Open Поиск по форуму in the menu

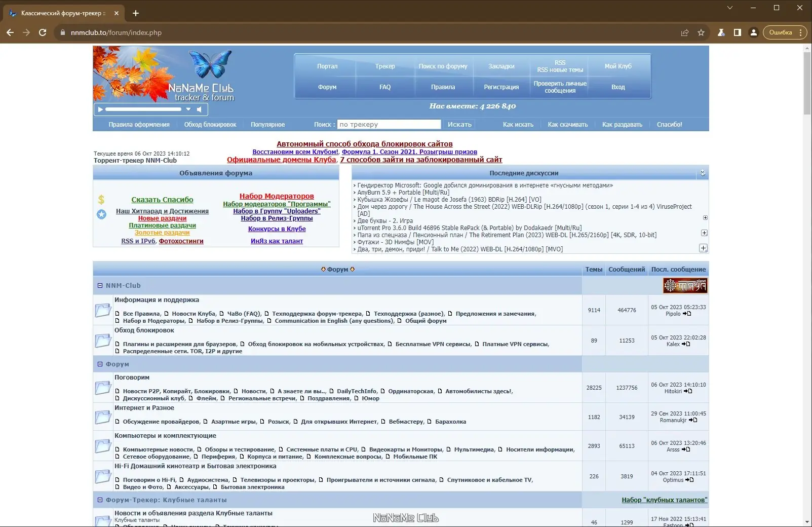tap(443, 66)
